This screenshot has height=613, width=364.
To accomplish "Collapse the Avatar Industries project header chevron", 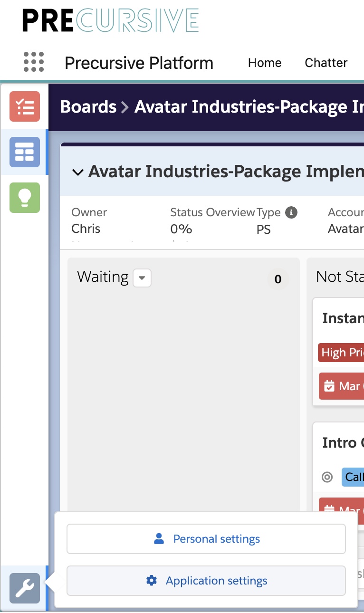I will [x=77, y=172].
